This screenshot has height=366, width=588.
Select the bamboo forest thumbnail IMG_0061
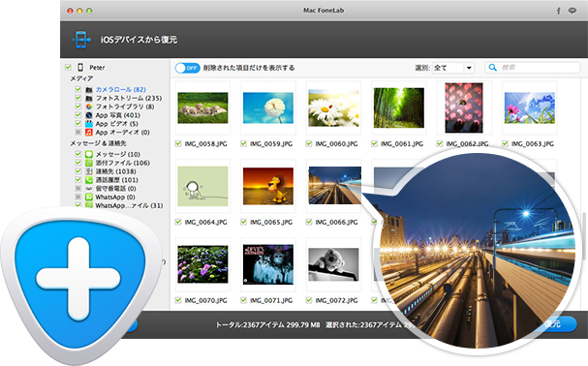click(x=399, y=108)
